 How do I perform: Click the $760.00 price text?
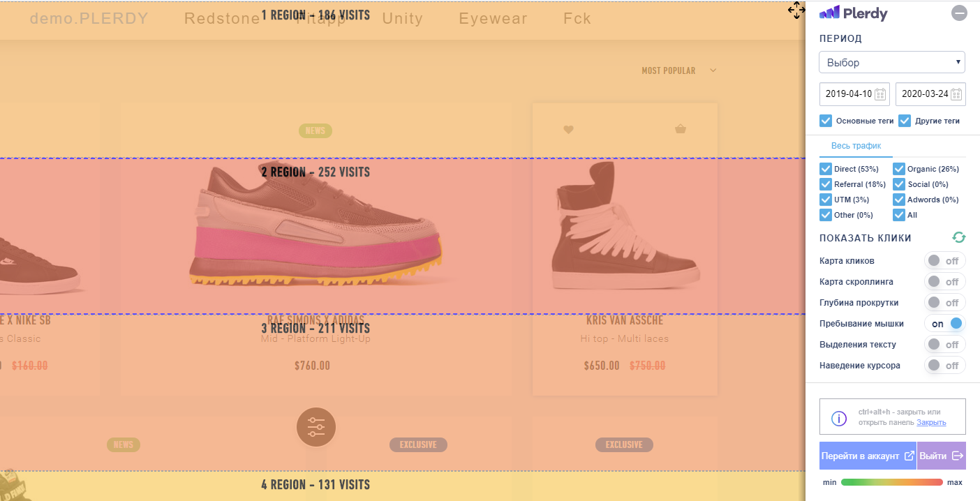(x=312, y=366)
